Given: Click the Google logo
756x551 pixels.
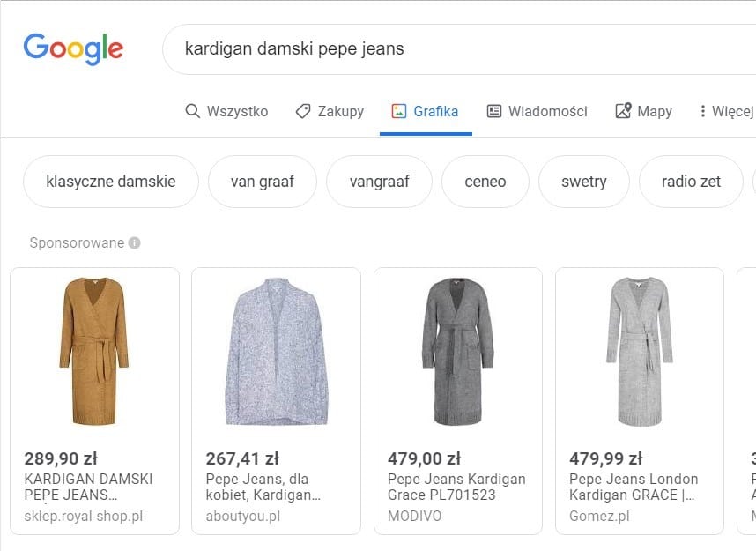Looking at the screenshot, I should tap(73, 48).
